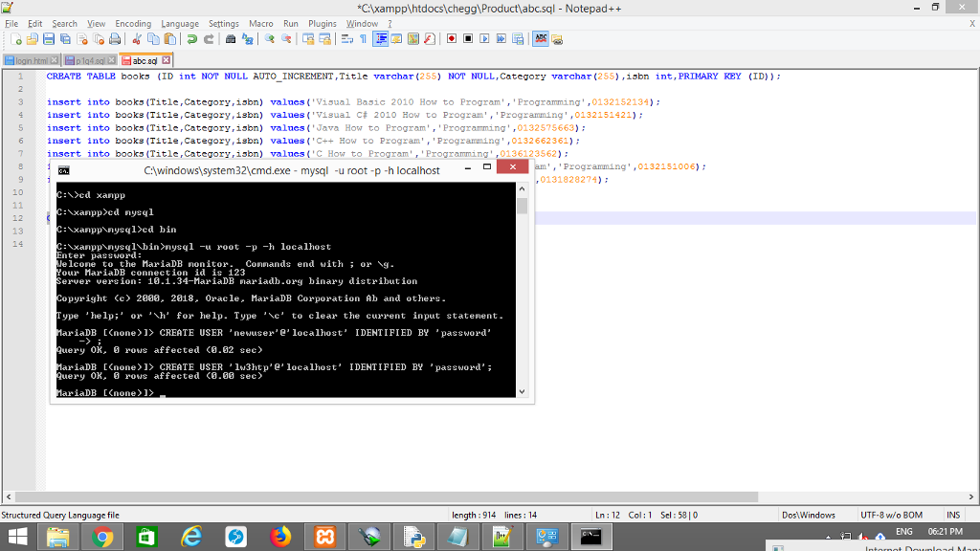Open the Language menu
The width and height of the screenshot is (980, 551).
[x=179, y=24]
